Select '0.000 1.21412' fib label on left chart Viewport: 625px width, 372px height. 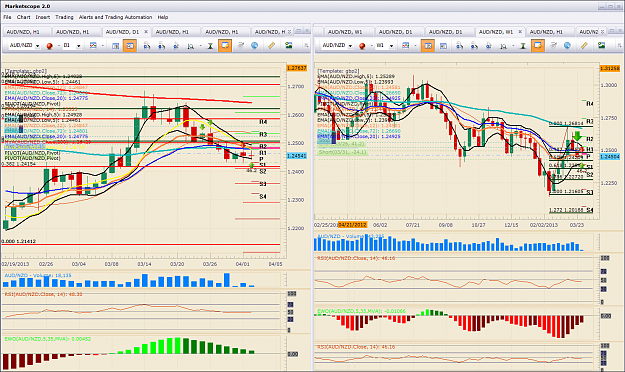(18, 241)
